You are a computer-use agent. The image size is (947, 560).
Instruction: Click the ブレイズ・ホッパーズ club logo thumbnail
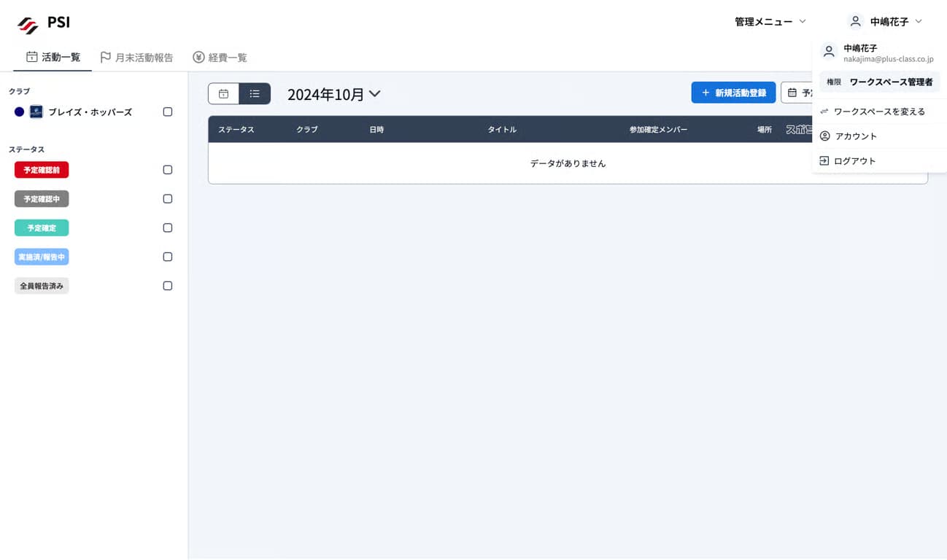tap(36, 112)
